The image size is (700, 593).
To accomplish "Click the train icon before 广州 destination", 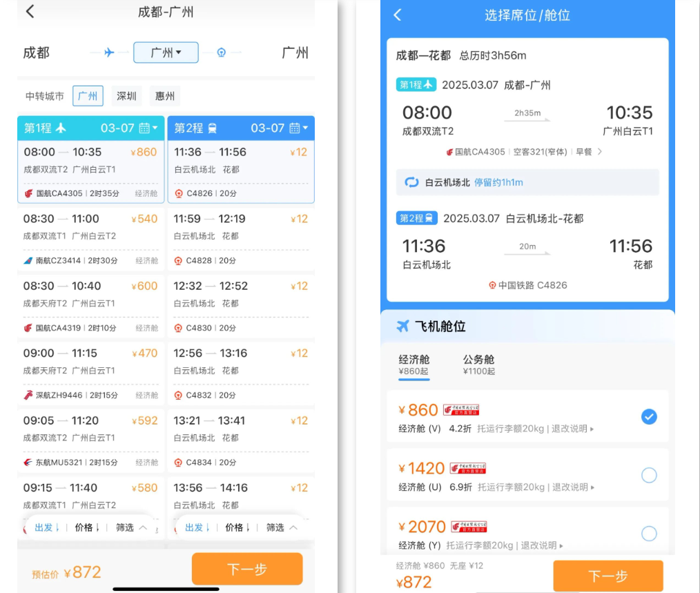I will point(221,52).
